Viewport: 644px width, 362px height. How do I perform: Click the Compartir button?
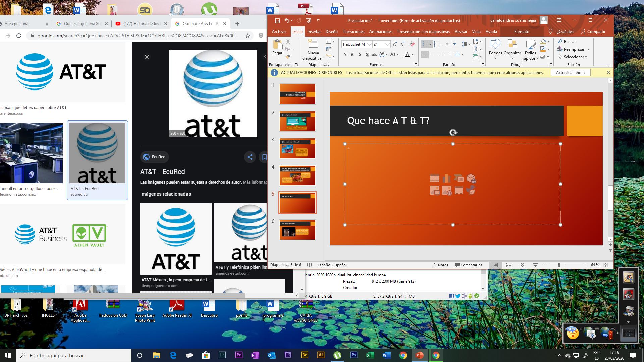point(593,32)
